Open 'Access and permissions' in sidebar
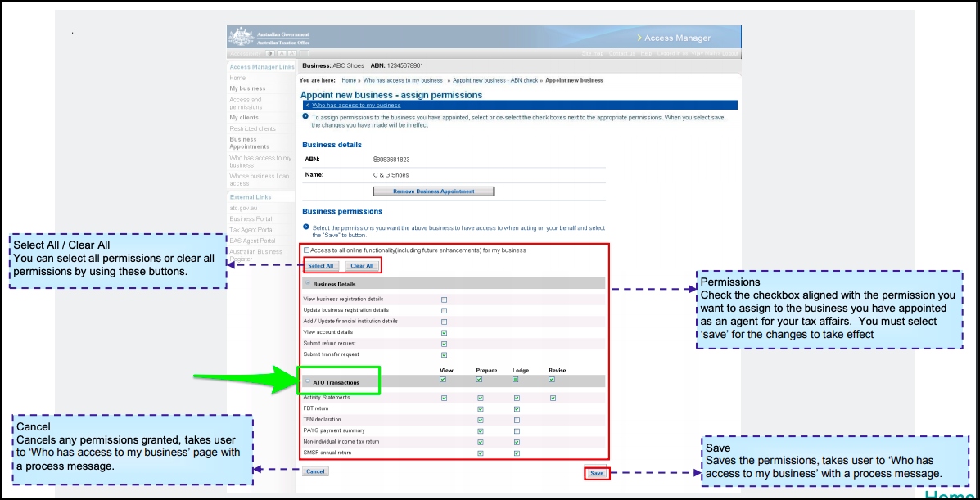This screenshot has height=500, width=980. [x=246, y=103]
